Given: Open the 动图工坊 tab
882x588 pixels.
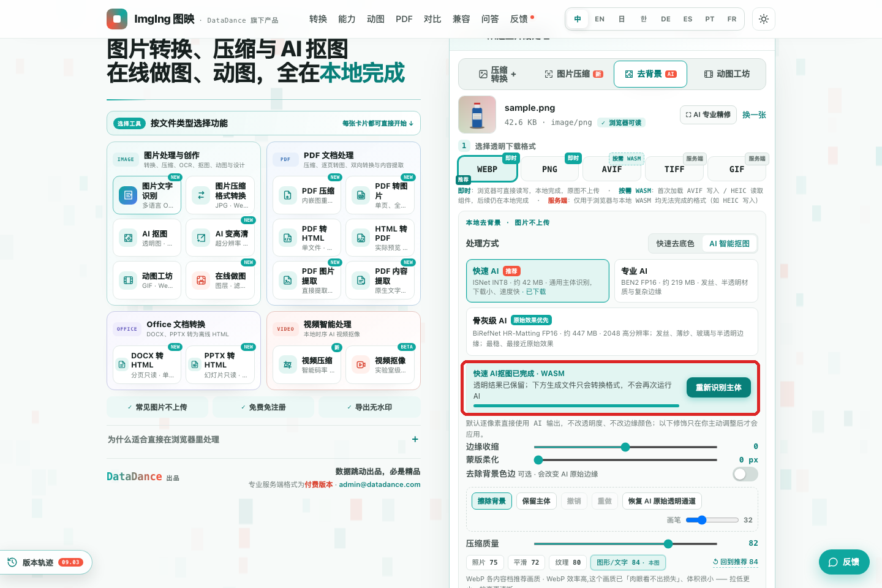Looking at the screenshot, I should (x=727, y=74).
